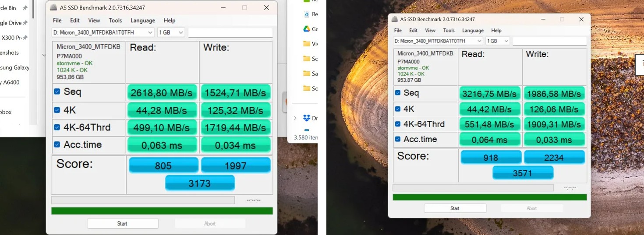Toggle 4K checkbox in window with 44,42 MB/s

click(x=398, y=109)
